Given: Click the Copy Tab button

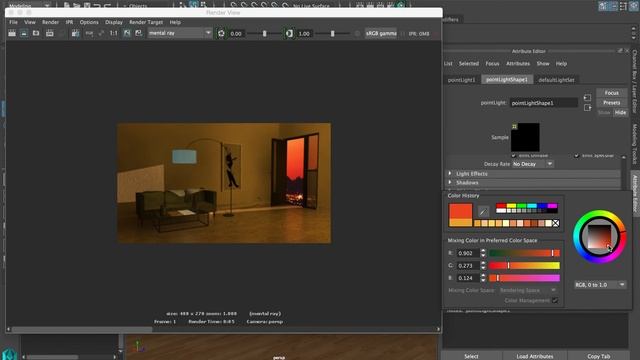Looking at the screenshot, I should pyautogui.click(x=598, y=356).
